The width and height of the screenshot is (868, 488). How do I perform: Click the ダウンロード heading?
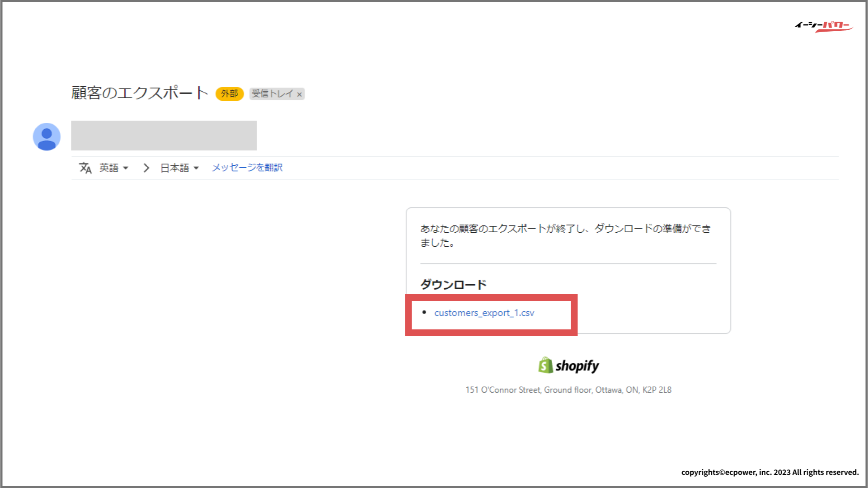(453, 285)
